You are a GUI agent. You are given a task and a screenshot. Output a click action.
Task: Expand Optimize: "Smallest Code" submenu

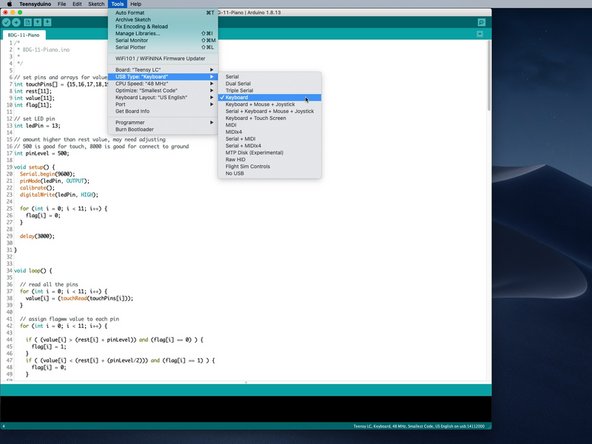(163, 90)
